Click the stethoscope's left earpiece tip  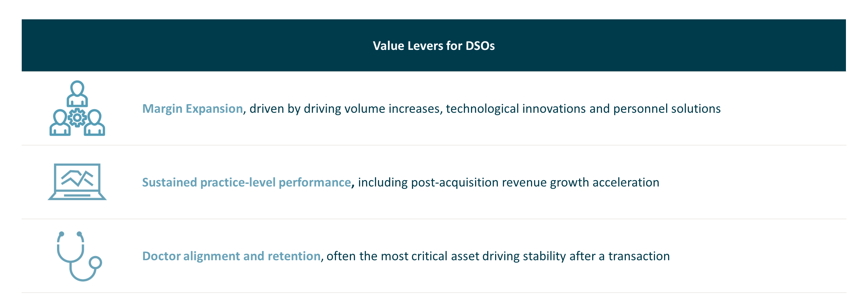pyautogui.click(x=61, y=234)
